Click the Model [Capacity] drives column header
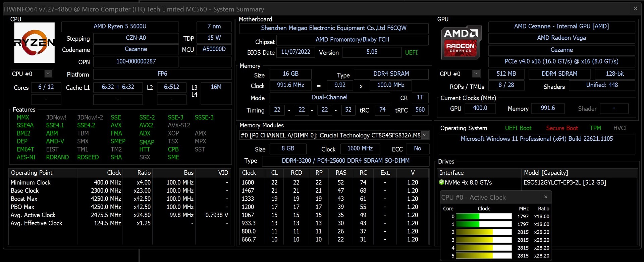 coord(546,173)
